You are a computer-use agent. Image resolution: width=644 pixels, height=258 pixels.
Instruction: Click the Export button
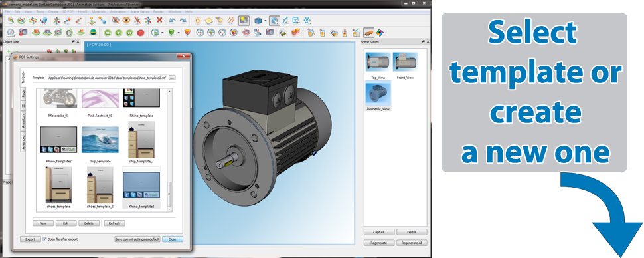click(x=30, y=239)
